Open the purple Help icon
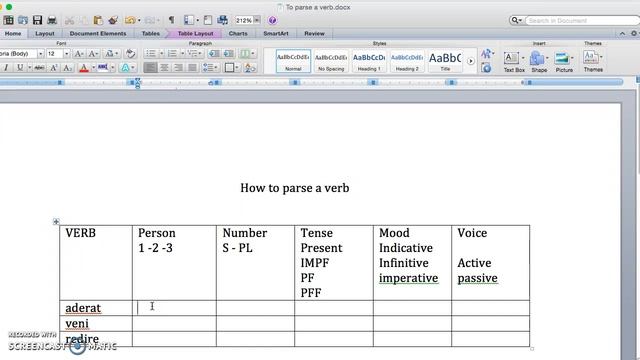Image resolution: width=640 pixels, height=360 pixels. point(273,20)
